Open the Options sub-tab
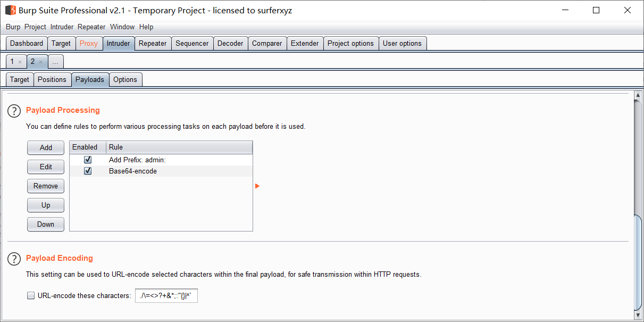 click(126, 80)
